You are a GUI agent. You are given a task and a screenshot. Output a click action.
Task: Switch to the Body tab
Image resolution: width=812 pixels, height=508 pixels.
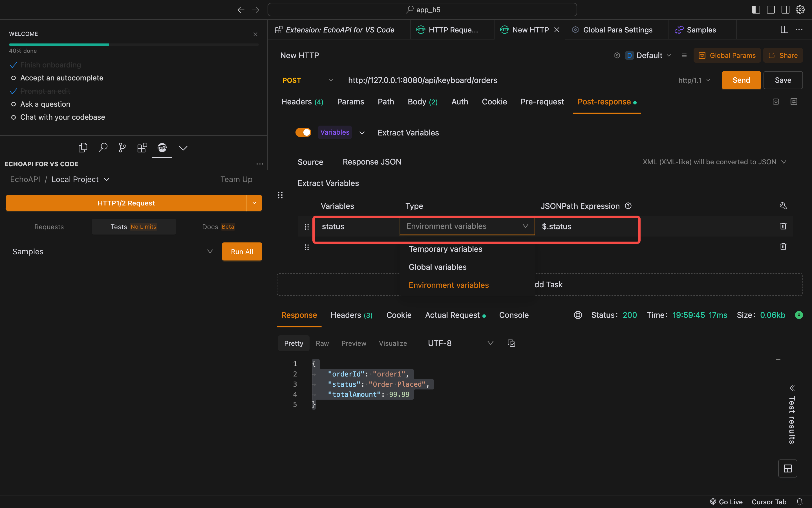422,102
